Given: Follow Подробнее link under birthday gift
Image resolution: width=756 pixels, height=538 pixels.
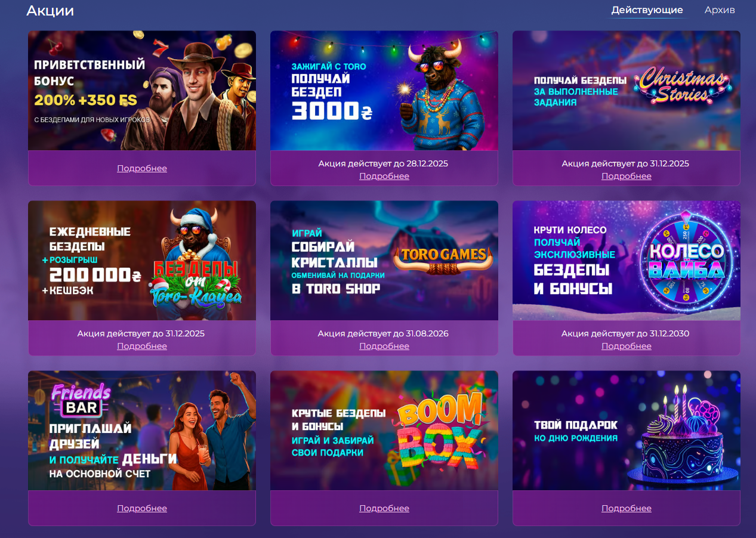Looking at the screenshot, I should coord(627,508).
